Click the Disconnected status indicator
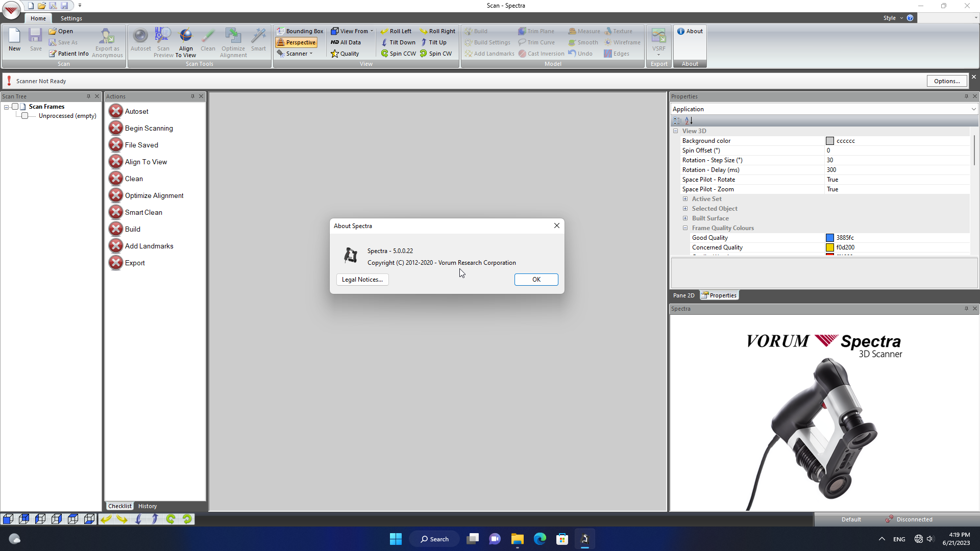The width and height of the screenshot is (980, 551). (909, 519)
